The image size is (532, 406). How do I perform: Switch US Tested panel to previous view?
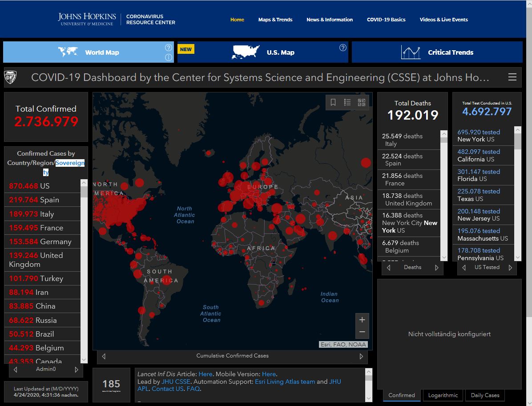click(x=464, y=268)
